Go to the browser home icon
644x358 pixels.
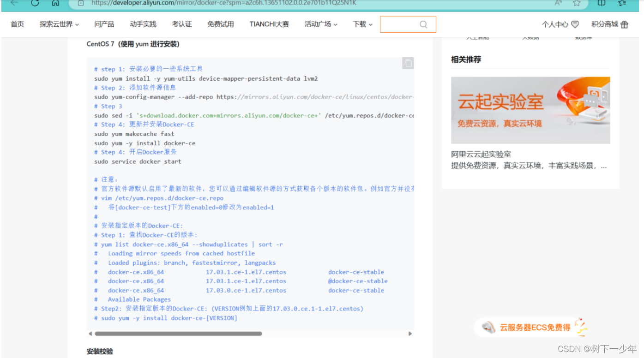[55, 3]
